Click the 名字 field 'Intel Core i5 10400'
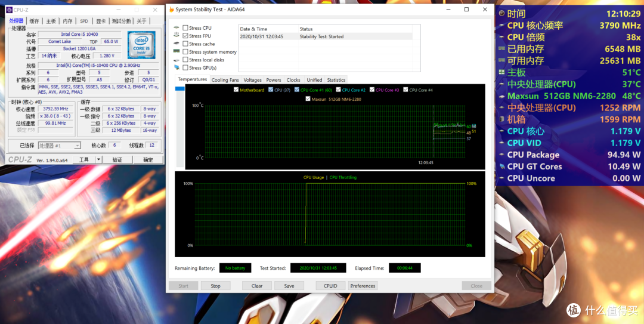The height and width of the screenshot is (324, 644). 80,35
